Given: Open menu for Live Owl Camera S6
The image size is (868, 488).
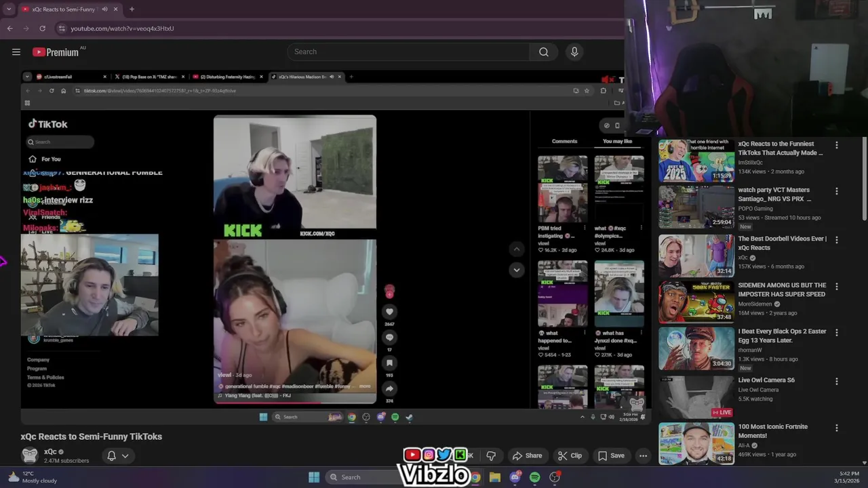Looking at the screenshot, I should (837, 382).
